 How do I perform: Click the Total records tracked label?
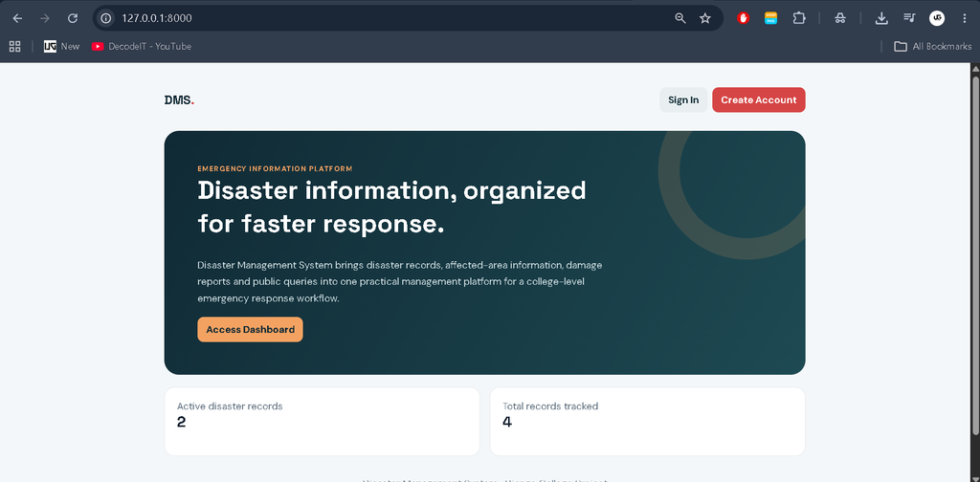point(550,405)
